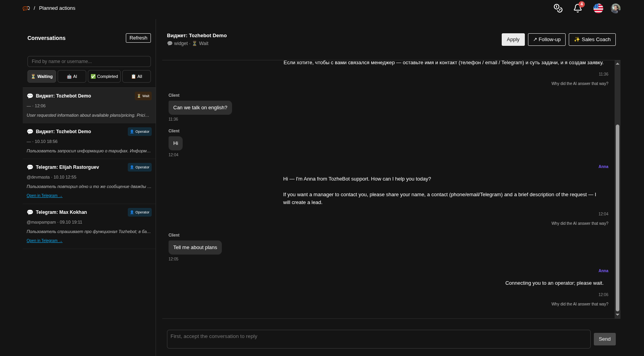Open the Elijah Rastorguev Telegram conversation
The height and width of the screenshot is (356, 644).
pos(89,181)
